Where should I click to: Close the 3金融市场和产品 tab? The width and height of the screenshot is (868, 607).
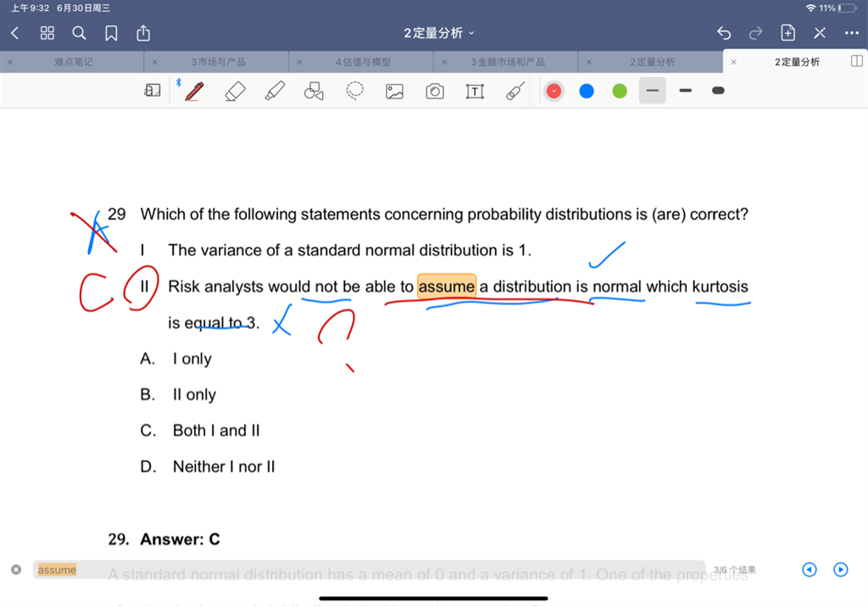click(x=444, y=62)
